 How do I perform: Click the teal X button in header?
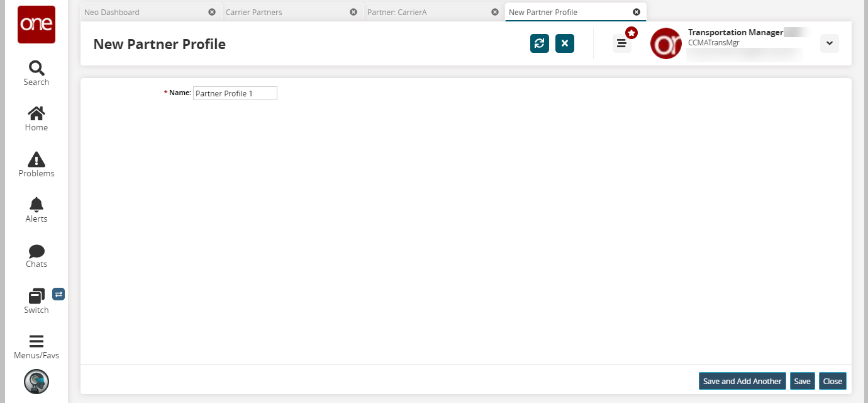(x=565, y=43)
